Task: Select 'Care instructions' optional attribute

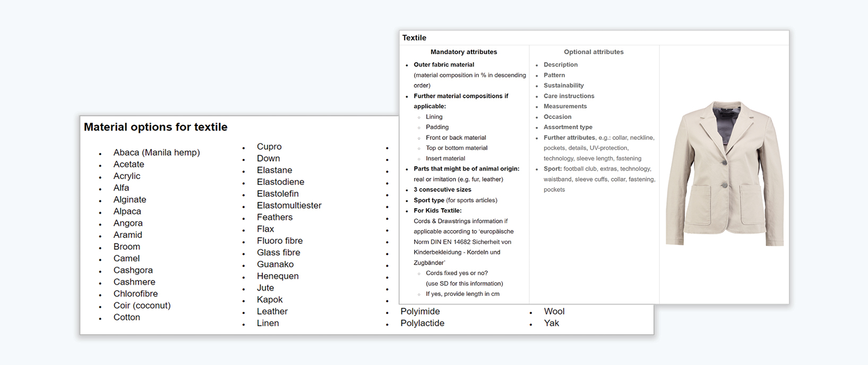Action: [569, 96]
